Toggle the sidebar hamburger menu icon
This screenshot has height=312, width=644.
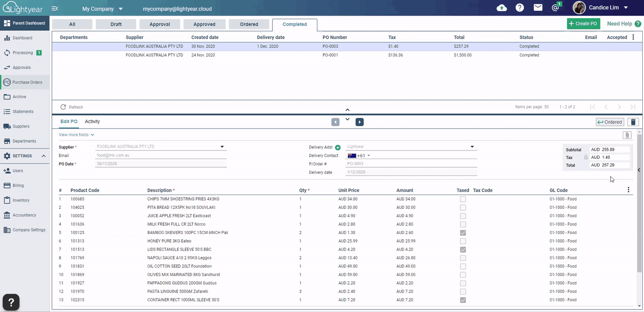point(55,9)
